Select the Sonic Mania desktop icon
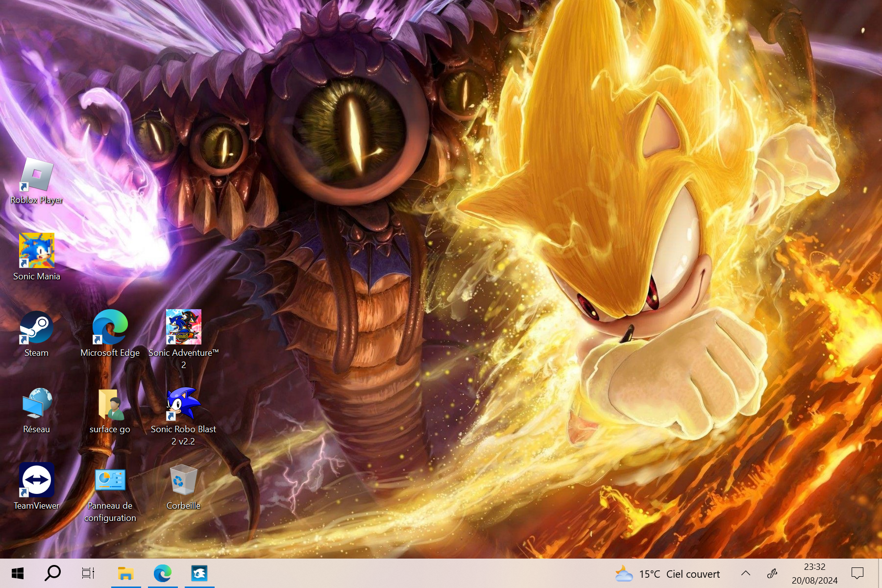 [37, 258]
